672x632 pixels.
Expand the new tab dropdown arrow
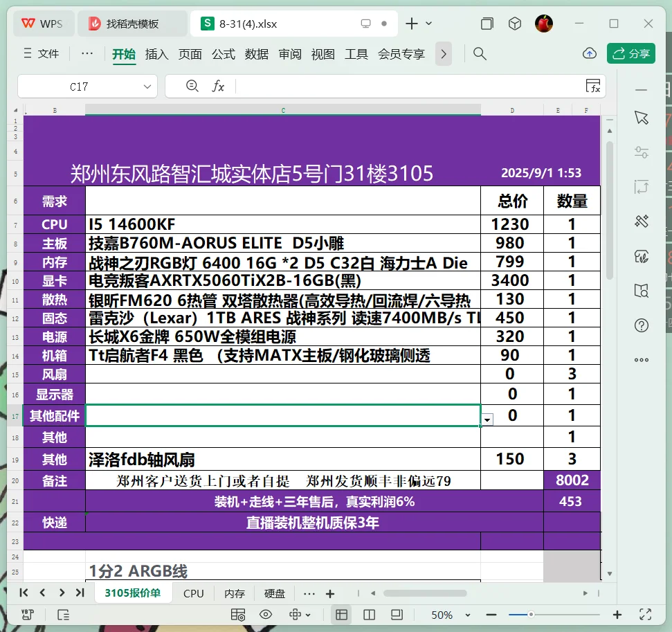[x=429, y=24]
